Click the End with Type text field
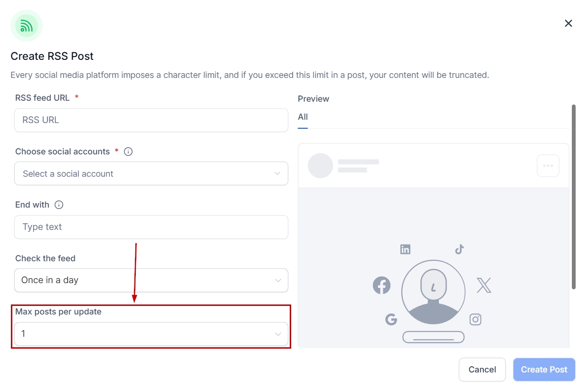 coord(151,227)
